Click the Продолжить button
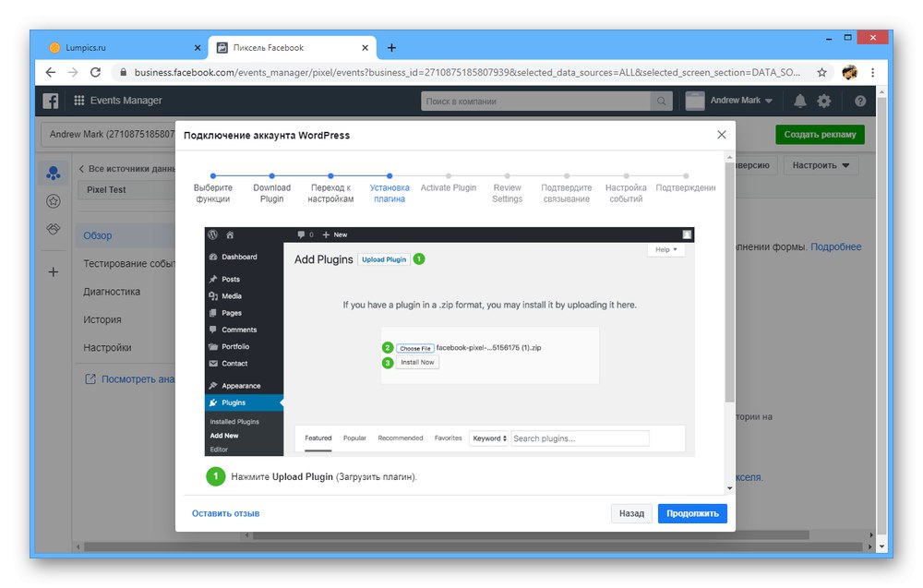Screen dimensions: 923x588 (692, 513)
